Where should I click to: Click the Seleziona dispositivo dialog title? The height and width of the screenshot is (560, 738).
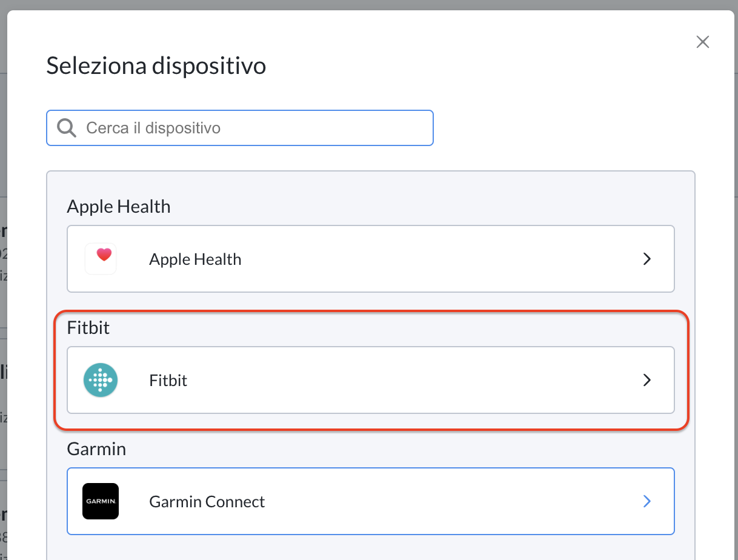click(x=156, y=65)
